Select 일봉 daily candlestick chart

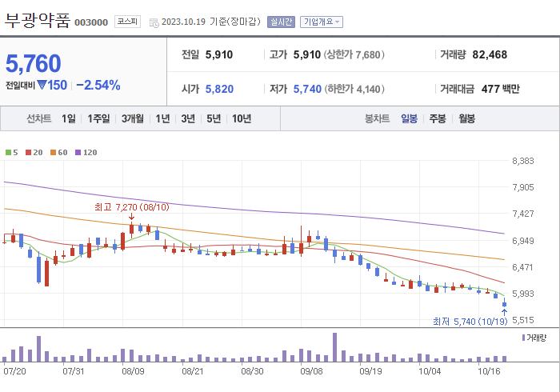pos(410,118)
